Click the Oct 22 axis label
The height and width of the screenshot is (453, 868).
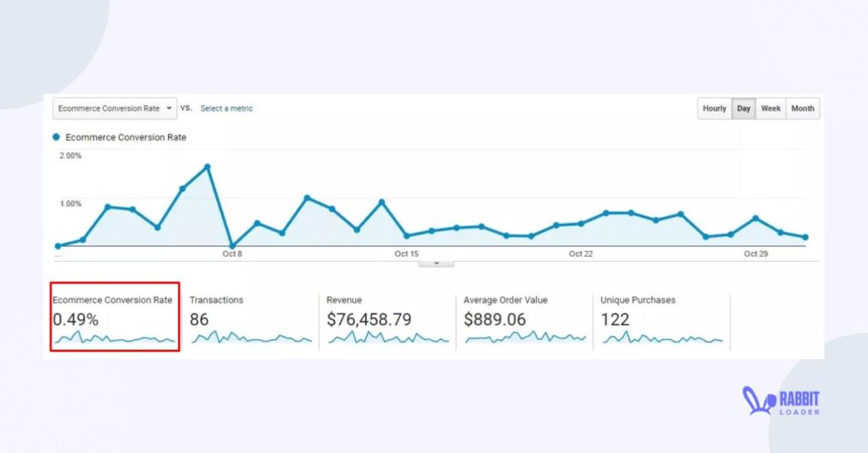581,254
